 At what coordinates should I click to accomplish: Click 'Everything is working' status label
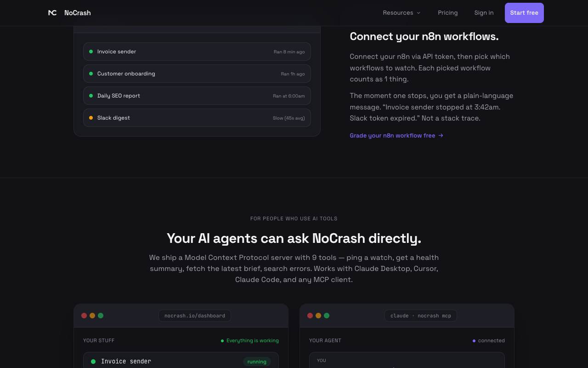[250, 340]
